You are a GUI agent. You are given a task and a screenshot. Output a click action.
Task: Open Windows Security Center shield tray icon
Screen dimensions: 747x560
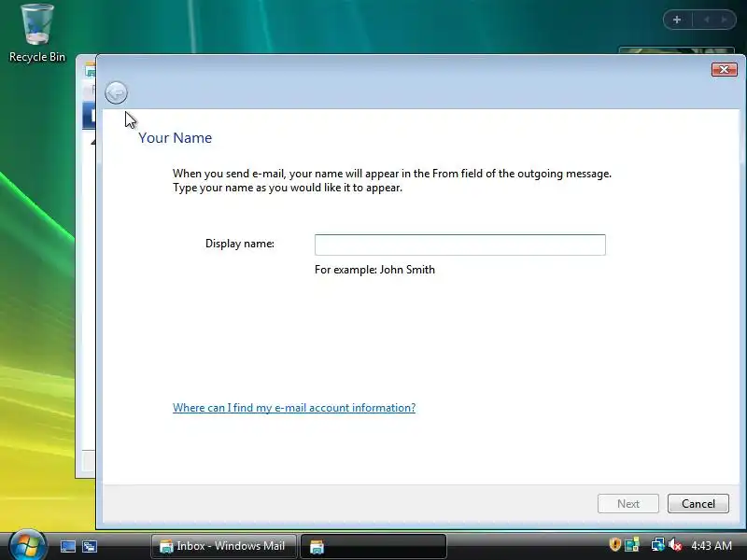pos(614,544)
